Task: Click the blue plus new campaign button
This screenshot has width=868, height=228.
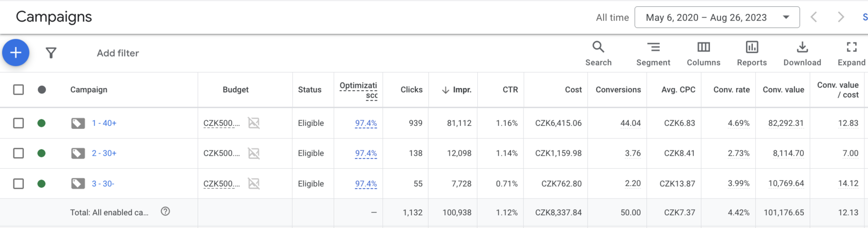Action: pos(16,53)
